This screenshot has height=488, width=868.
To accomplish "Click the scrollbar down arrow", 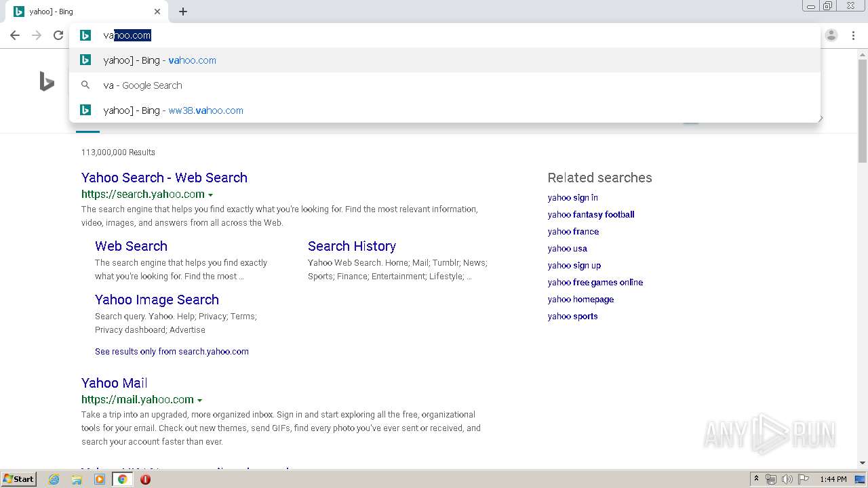I will click(x=863, y=463).
